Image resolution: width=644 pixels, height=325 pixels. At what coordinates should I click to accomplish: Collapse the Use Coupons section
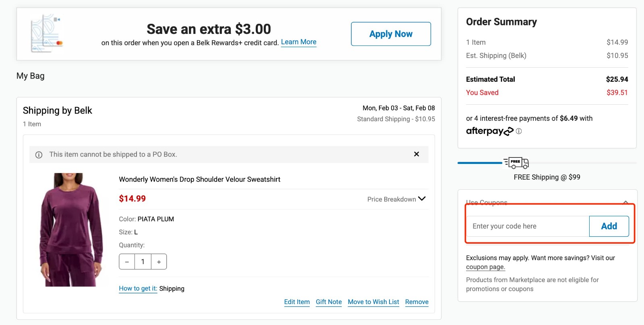(625, 202)
